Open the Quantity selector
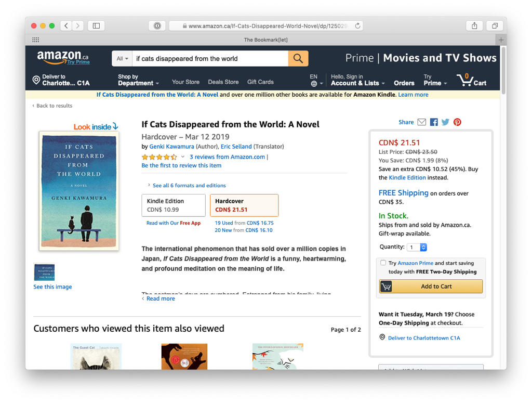The height and width of the screenshot is (403, 532). click(x=417, y=247)
